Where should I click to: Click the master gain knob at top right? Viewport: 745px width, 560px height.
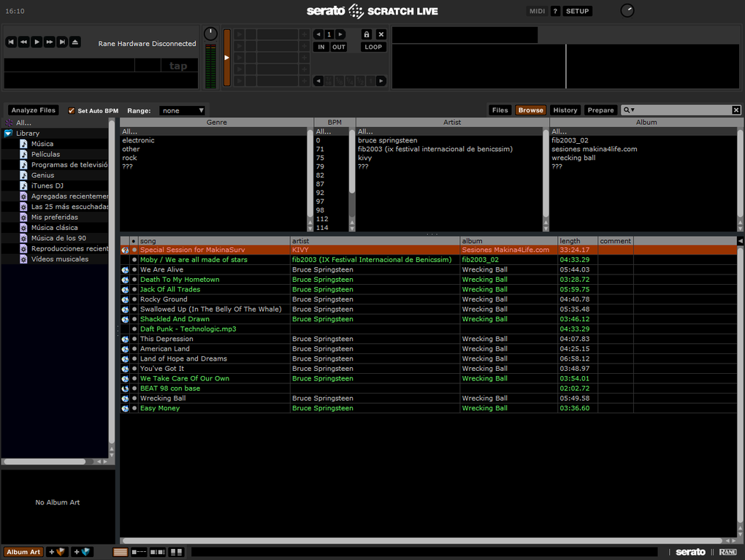[x=627, y=11]
